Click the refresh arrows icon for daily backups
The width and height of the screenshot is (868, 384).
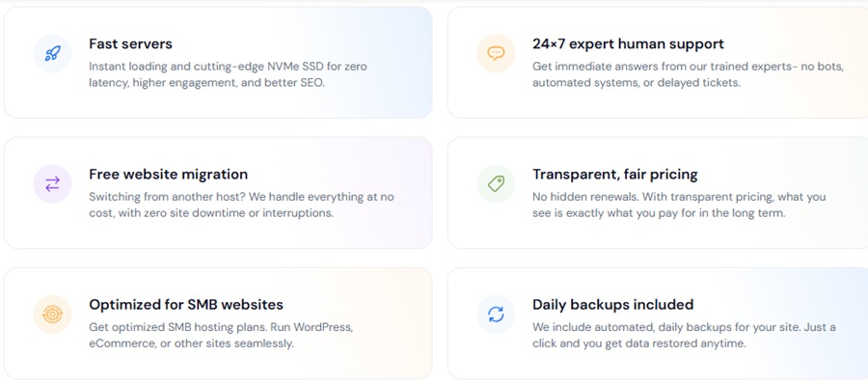(496, 315)
